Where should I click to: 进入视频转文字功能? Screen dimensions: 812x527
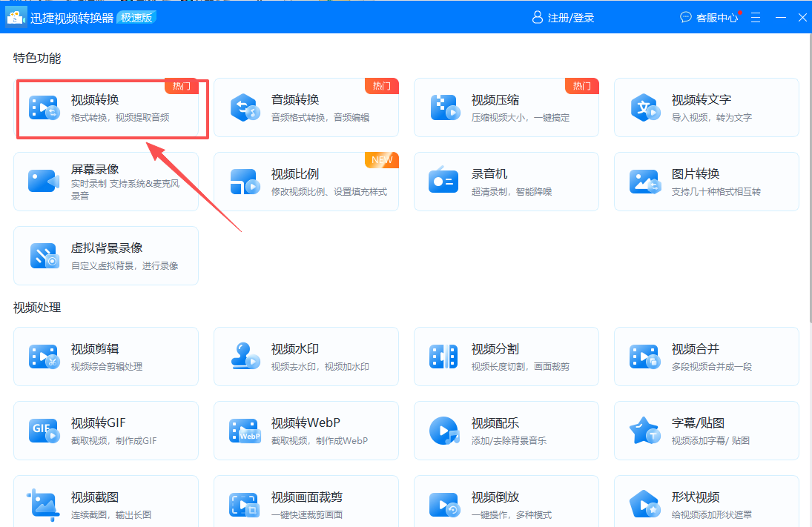[706, 107]
